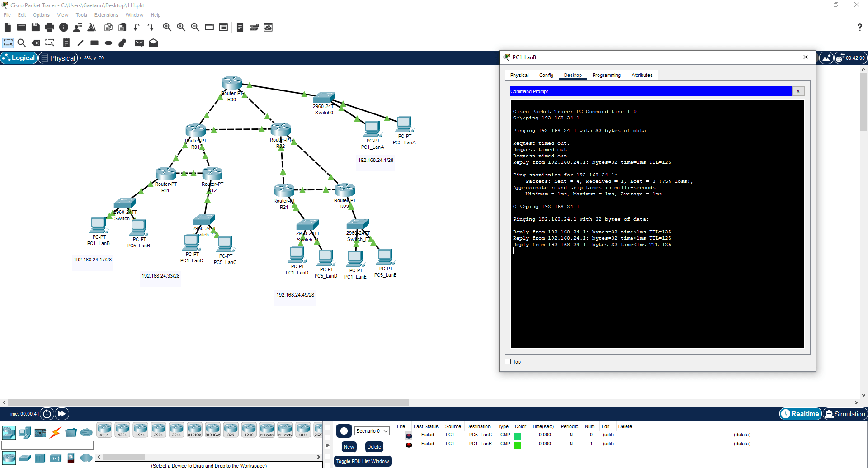Click the New scenario button
The width and height of the screenshot is (868, 468).
tap(349, 447)
